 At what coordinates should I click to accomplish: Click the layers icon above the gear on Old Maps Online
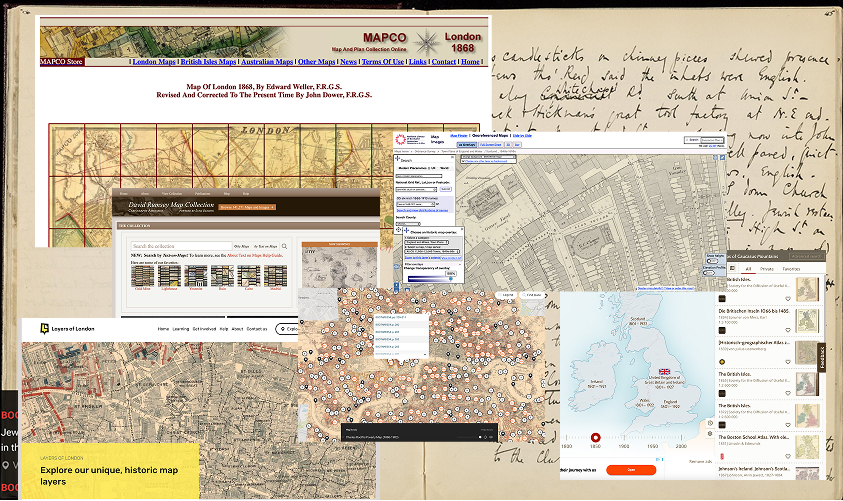[x=710, y=423]
